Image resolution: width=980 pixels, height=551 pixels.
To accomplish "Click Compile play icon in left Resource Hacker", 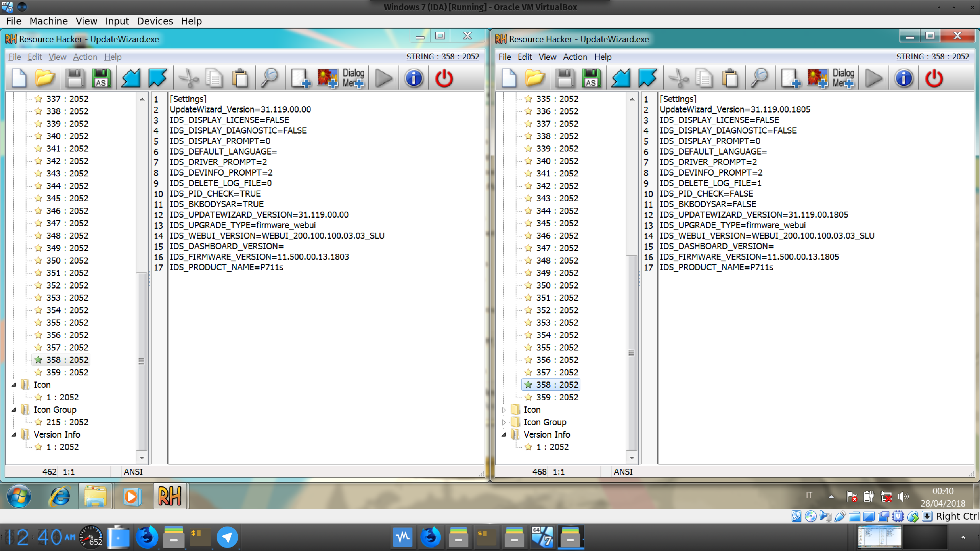I will [x=384, y=78].
